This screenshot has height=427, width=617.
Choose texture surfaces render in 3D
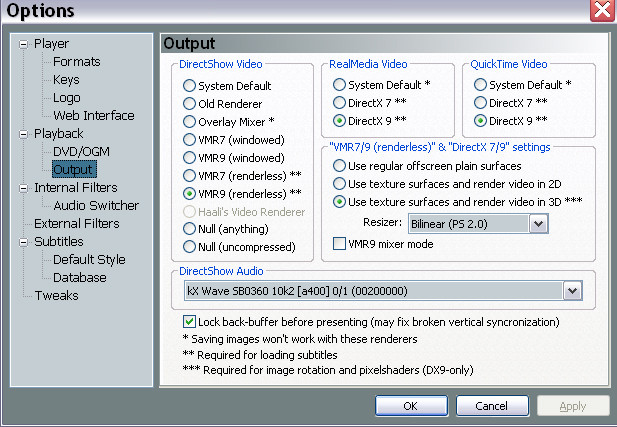(458, 202)
